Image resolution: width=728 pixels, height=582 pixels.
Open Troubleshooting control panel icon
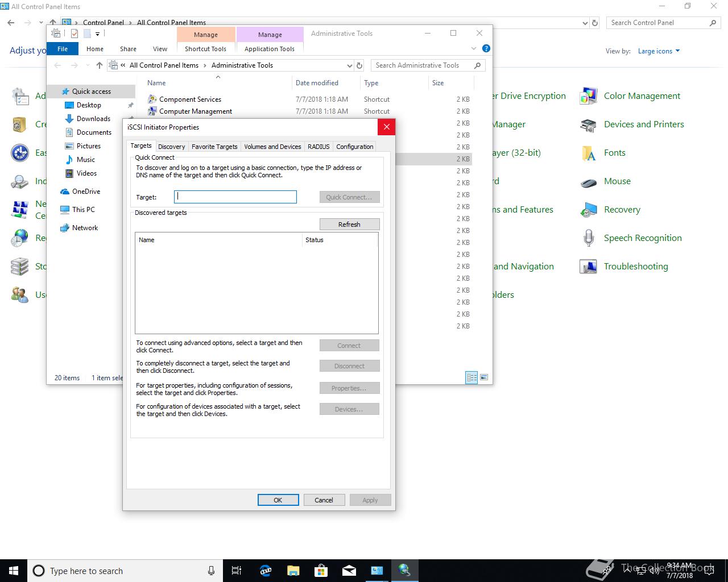click(x=588, y=267)
